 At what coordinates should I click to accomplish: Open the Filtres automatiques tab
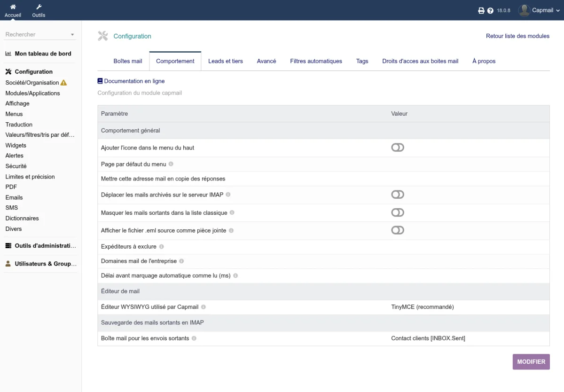point(316,61)
